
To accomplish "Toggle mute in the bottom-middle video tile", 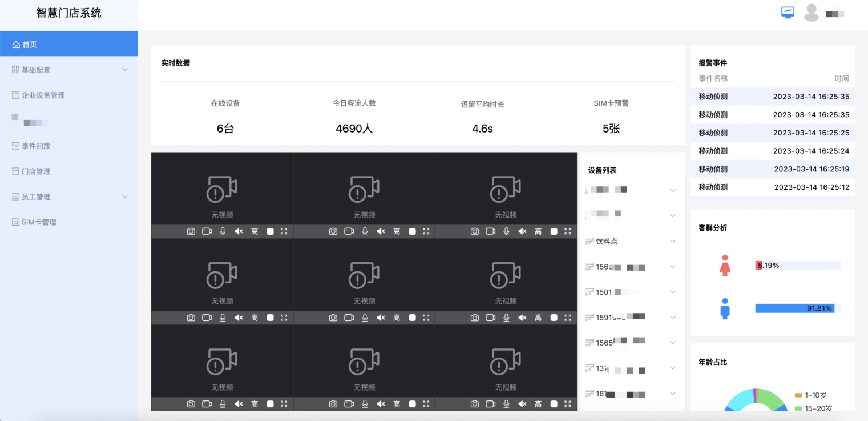I will coord(381,404).
